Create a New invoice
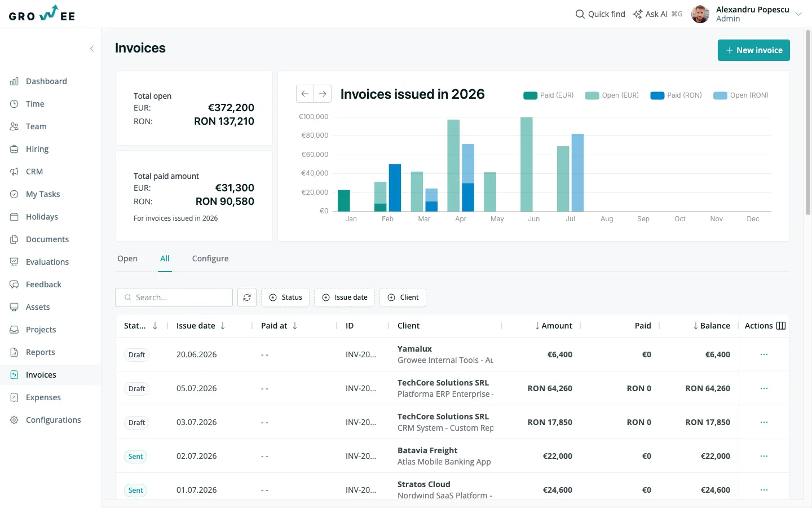The width and height of the screenshot is (812, 508). [753, 50]
